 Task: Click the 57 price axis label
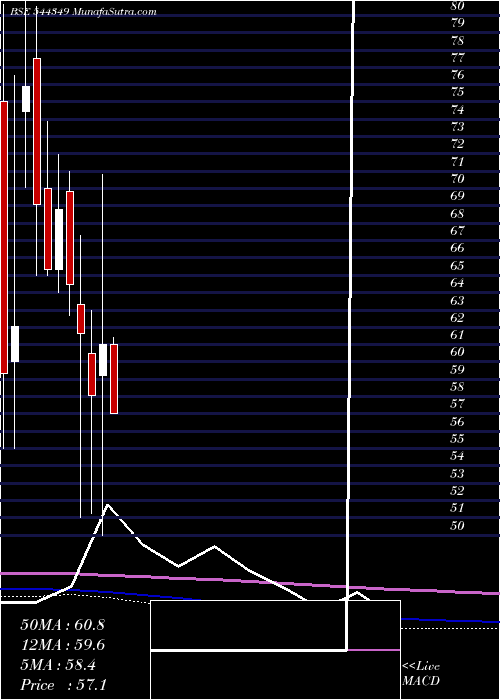tap(458, 404)
